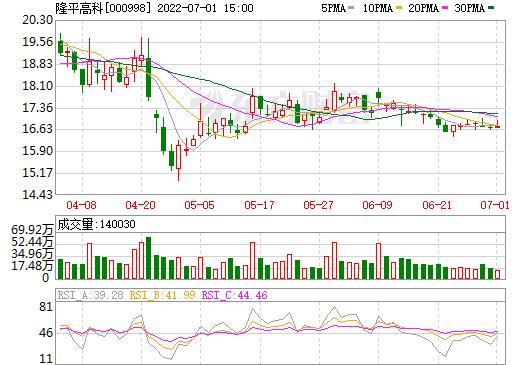The height and width of the screenshot is (365, 520).
Task: Select the 06-09 date axis label
Action: tap(377, 205)
